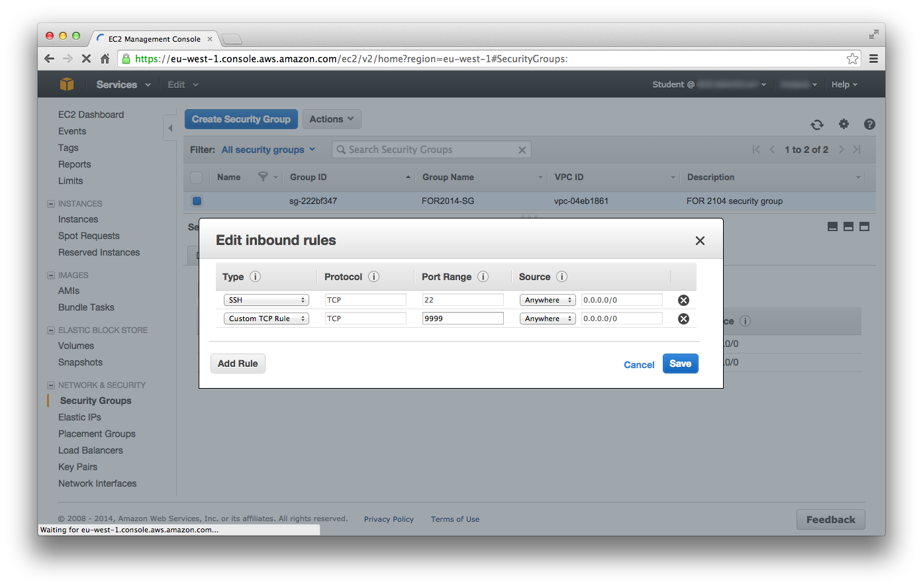Open Elastic IPs in sidebar
The image size is (923, 588).
(79, 417)
